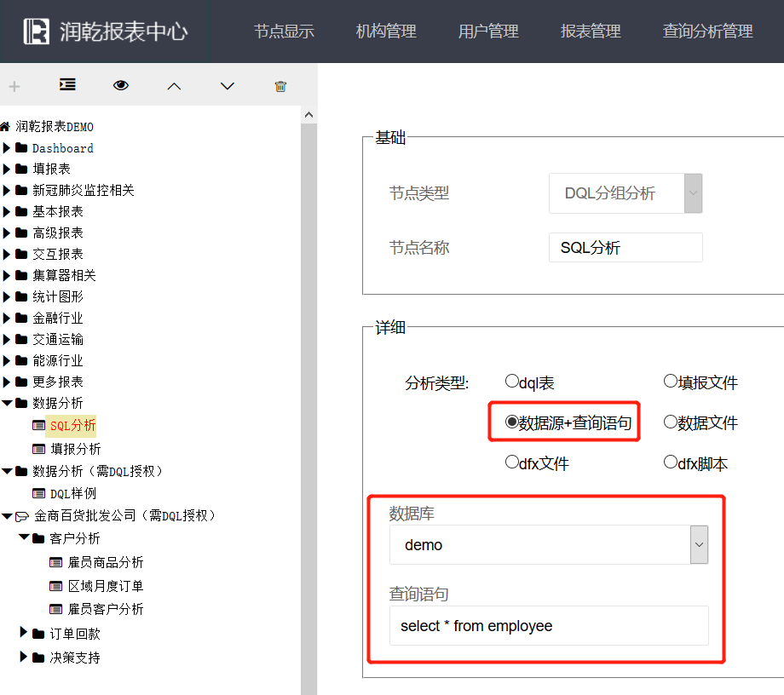Open the 报表管理 menu
Screen dimensions: 784x695
click(x=591, y=32)
